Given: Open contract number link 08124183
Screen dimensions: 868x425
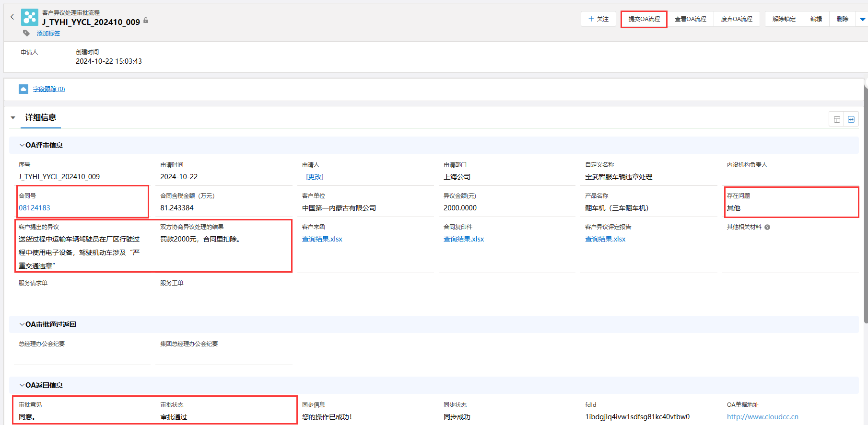Looking at the screenshot, I should point(35,208).
